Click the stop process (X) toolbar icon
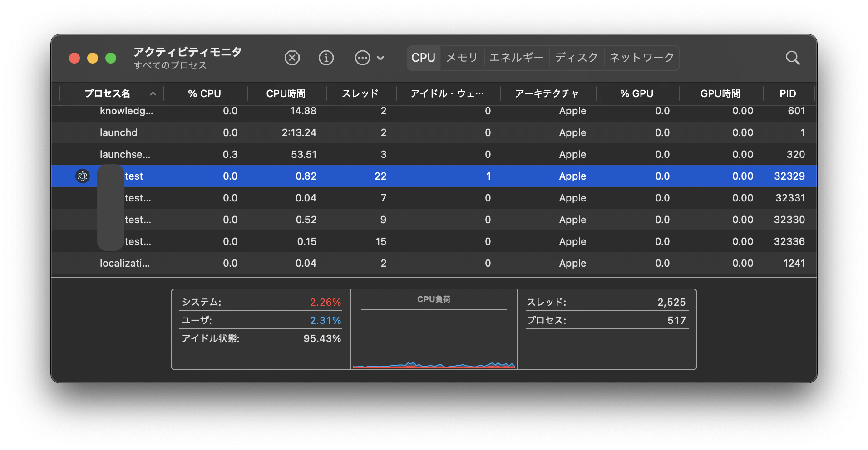The width and height of the screenshot is (868, 450). pyautogui.click(x=292, y=58)
